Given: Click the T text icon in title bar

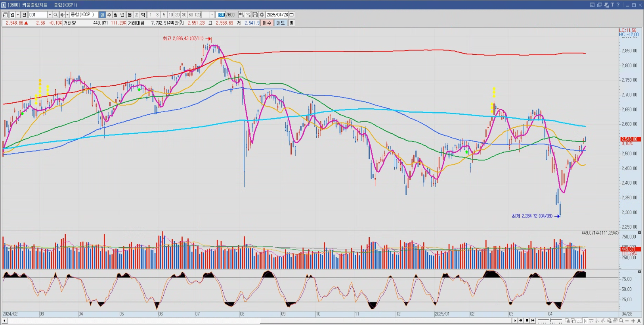Looking at the screenshot, I should 612,5.
